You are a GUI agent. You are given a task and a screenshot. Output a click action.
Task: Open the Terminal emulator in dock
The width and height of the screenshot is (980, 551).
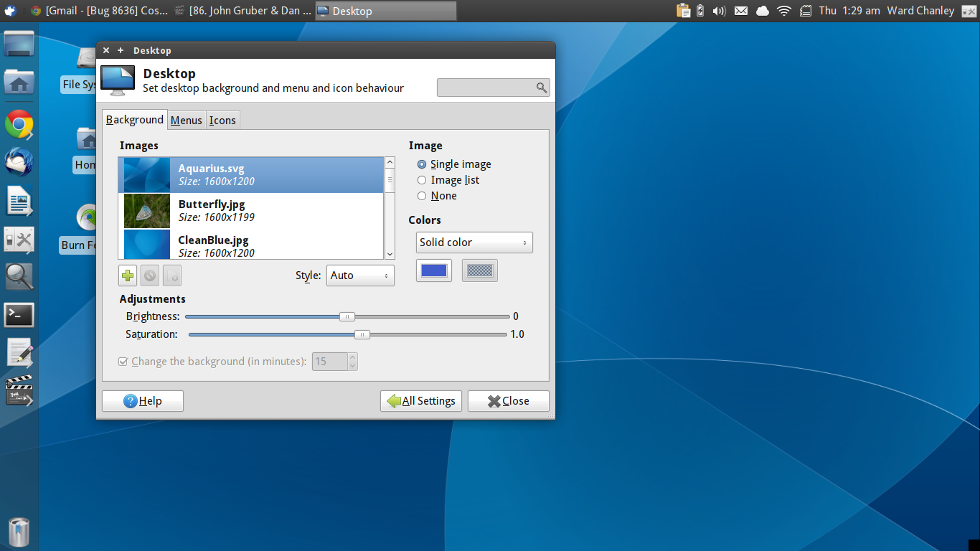point(19,314)
